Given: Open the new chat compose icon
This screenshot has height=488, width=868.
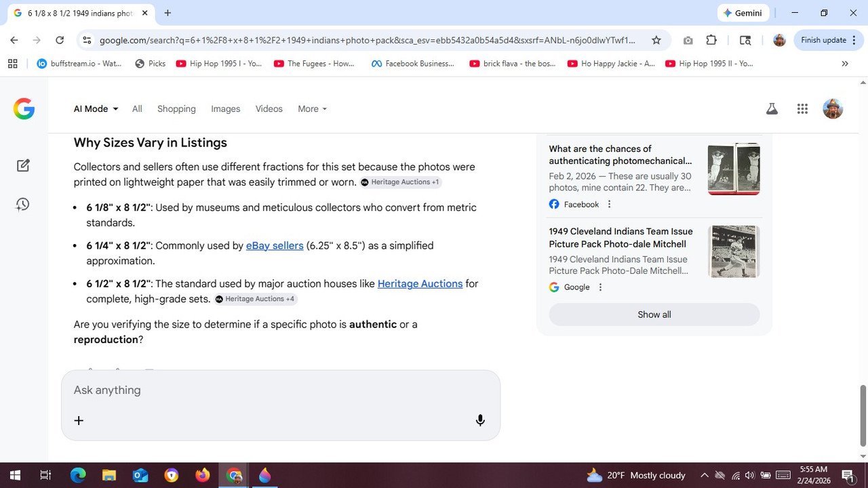Looking at the screenshot, I should (23, 165).
